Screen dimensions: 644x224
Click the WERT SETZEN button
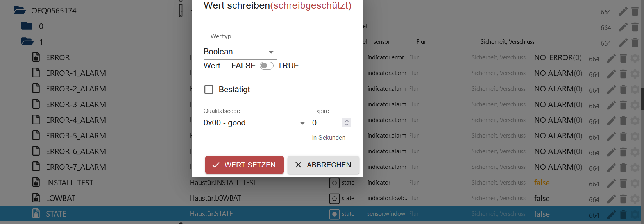(x=244, y=165)
